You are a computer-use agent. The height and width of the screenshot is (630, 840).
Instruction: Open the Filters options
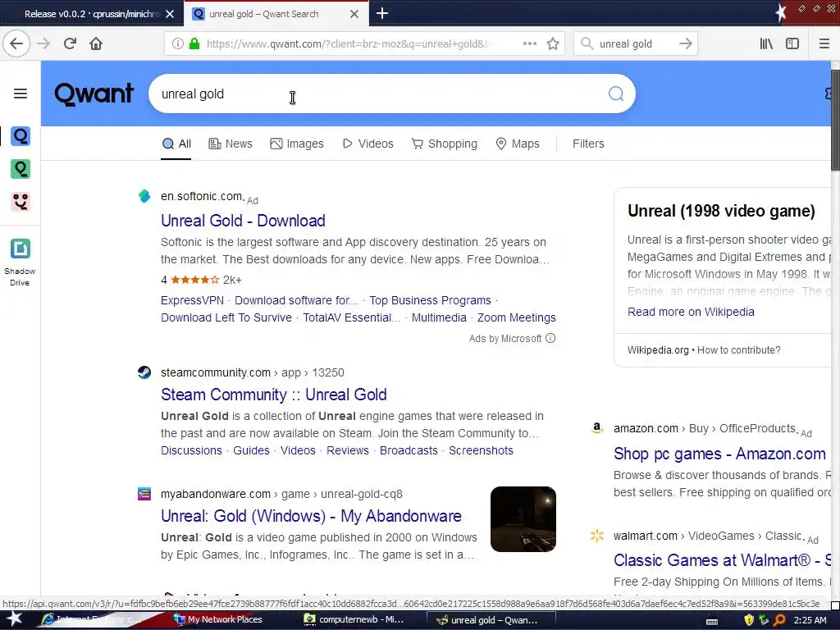tap(588, 144)
